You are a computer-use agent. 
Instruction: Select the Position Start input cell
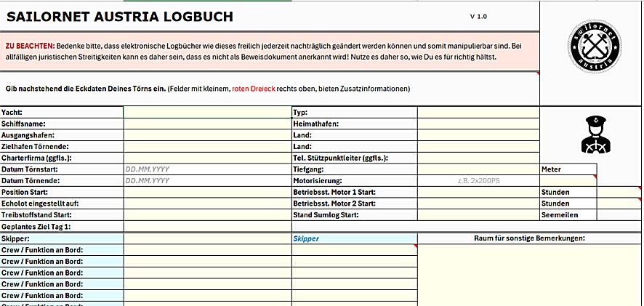207,192
